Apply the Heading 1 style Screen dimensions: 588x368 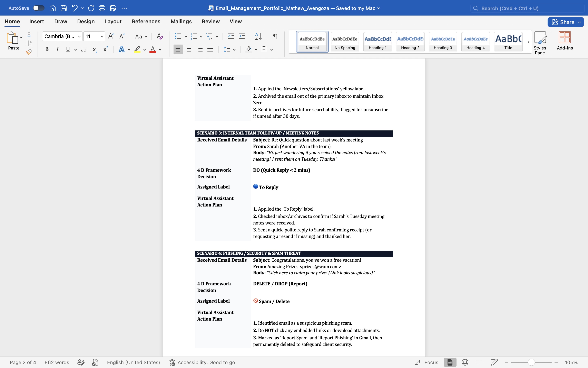click(x=378, y=41)
